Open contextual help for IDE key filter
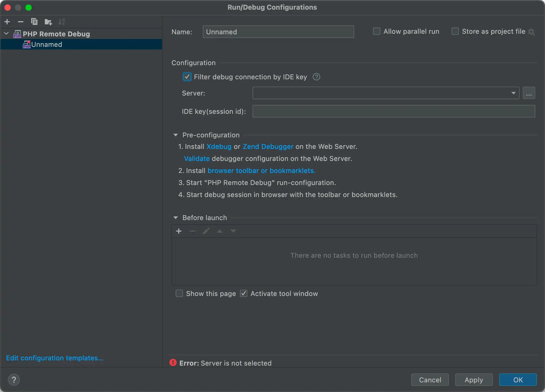 (316, 77)
